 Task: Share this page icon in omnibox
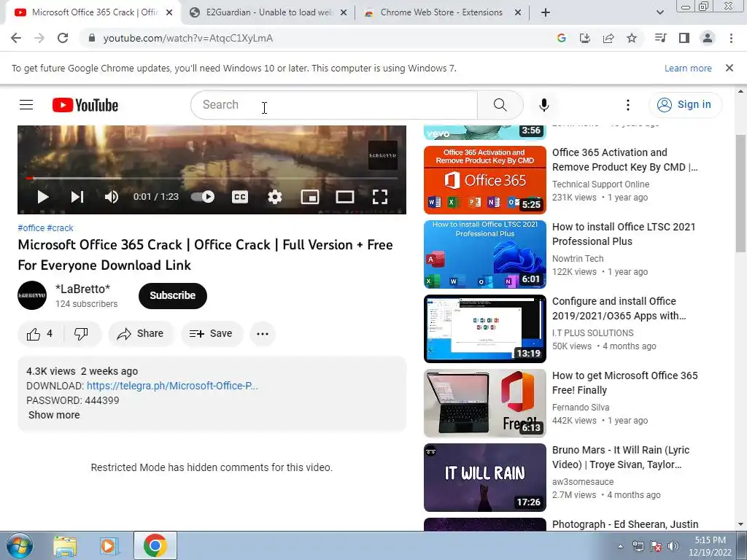coord(608,38)
